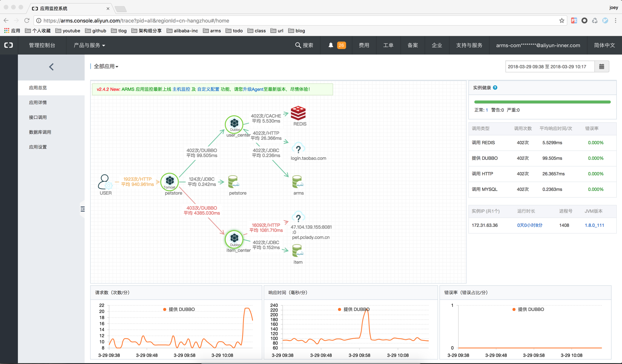Click the 0天0小时8分 uptime link
The height and width of the screenshot is (364, 622).
530,225
